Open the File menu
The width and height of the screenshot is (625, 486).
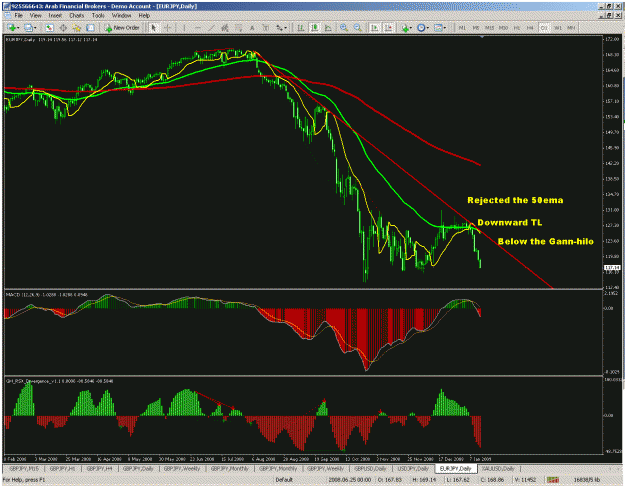[x=18, y=16]
